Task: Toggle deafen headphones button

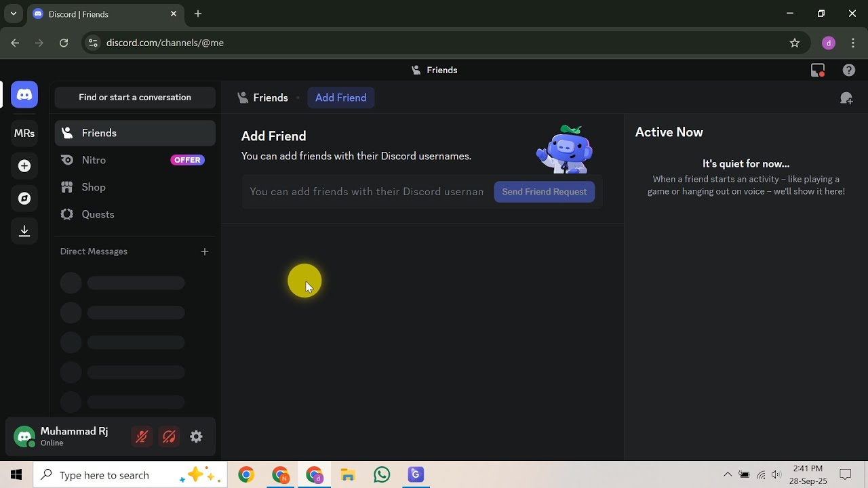Action: click(169, 437)
